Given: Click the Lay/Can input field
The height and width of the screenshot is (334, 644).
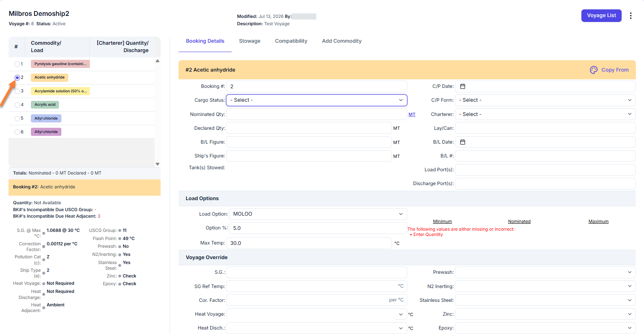Looking at the screenshot, I should tap(545, 128).
